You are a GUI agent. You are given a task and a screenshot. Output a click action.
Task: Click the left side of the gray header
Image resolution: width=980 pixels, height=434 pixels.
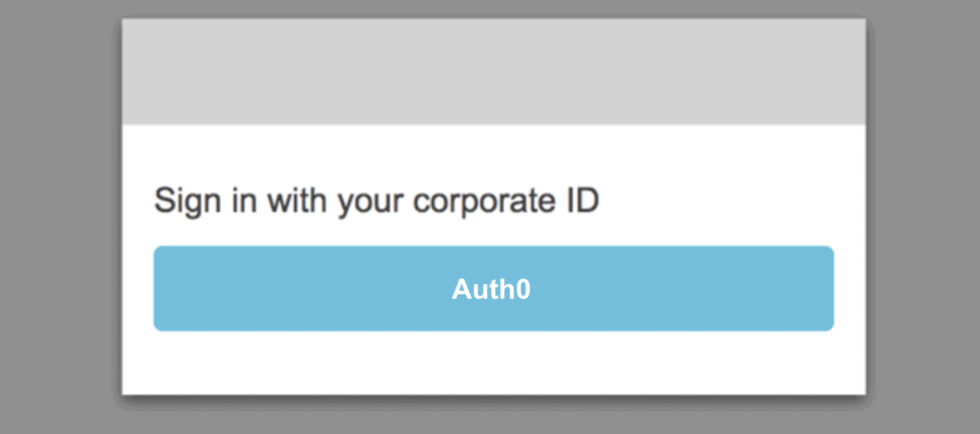click(211, 73)
